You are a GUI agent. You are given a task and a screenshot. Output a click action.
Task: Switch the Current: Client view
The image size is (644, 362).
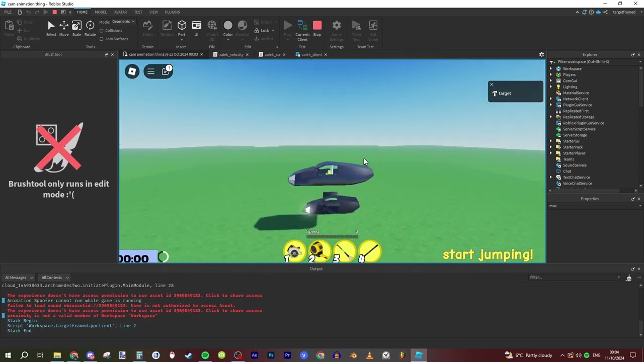[x=302, y=31]
